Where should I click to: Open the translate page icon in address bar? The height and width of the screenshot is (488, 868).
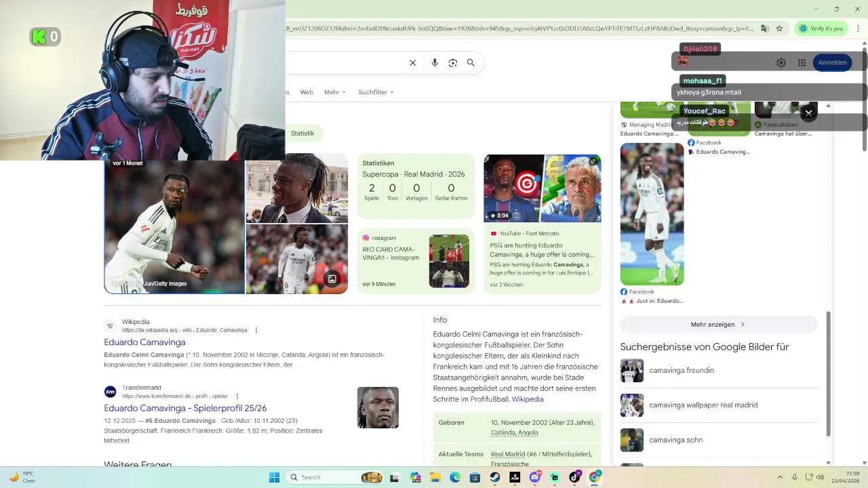click(x=764, y=28)
